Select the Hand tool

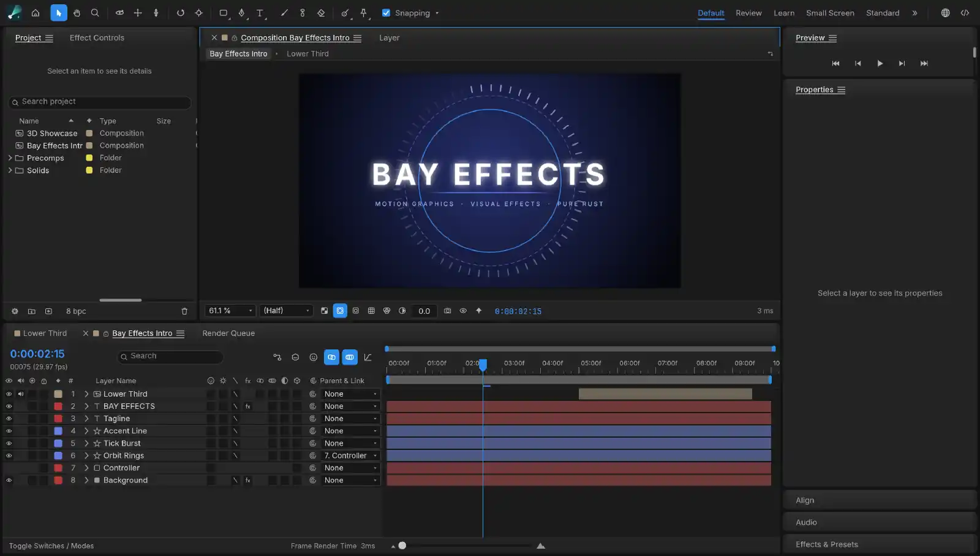click(77, 13)
